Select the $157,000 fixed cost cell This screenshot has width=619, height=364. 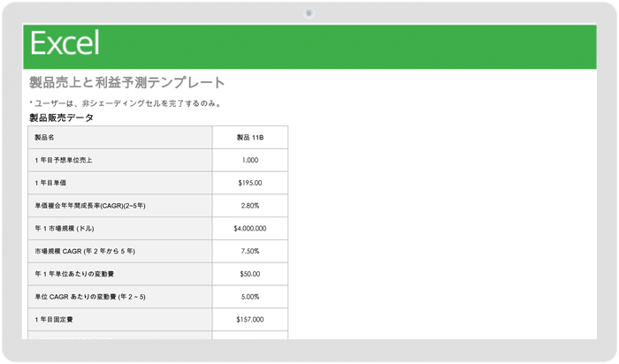(x=250, y=320)
